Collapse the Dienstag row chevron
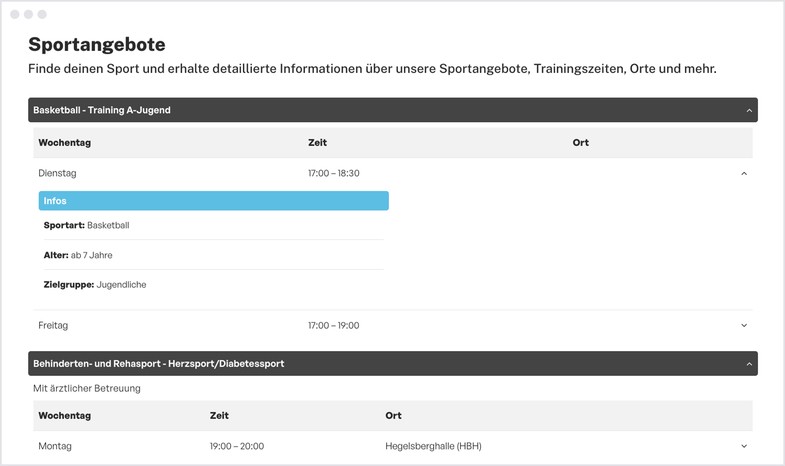The width and height of the screenshot is (785, 466). (744, 173)
